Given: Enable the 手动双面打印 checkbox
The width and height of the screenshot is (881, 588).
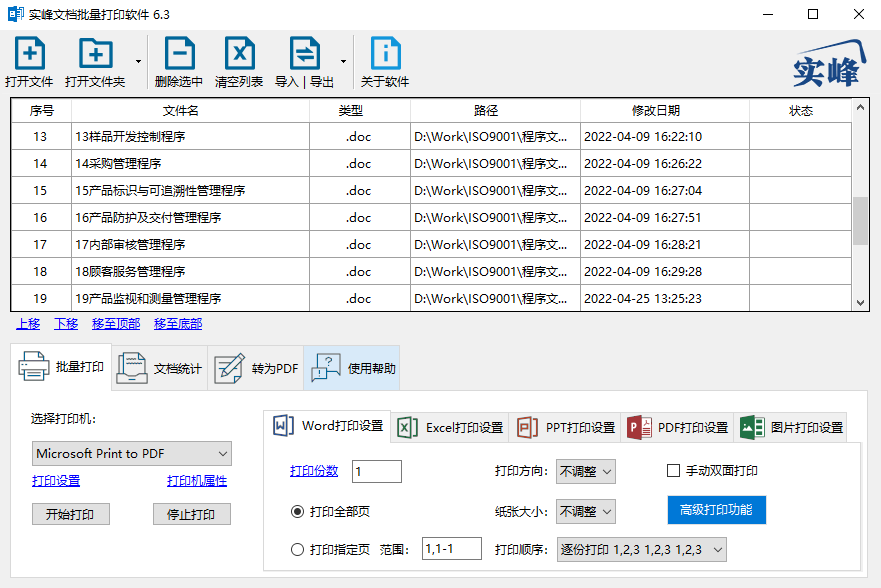Looking at the screenshot, I should point(673,471).
